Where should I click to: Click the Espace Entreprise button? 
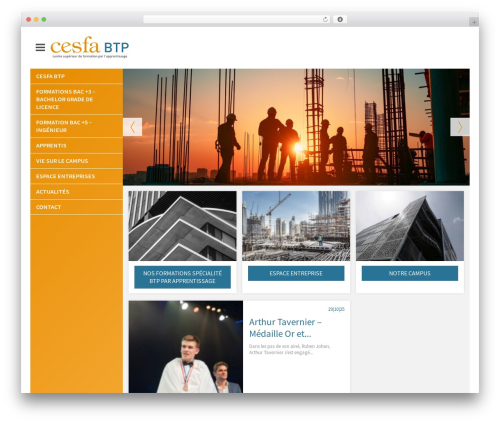(296, 273)
